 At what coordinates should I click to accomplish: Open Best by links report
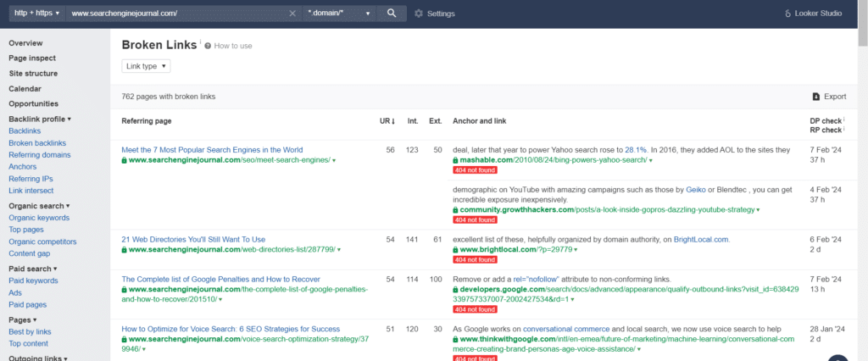[x=30, y=331]
